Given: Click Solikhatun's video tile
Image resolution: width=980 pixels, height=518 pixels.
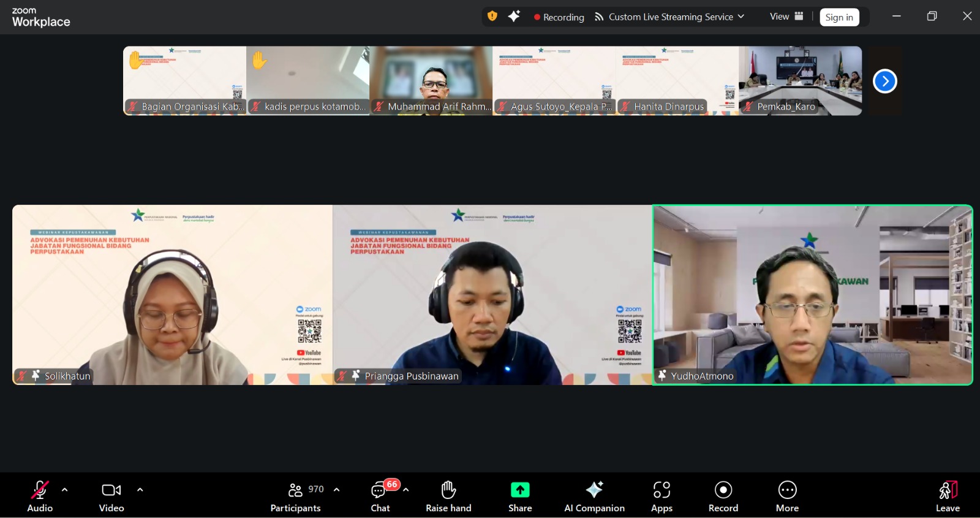Looking at the screenshot, I should pyautogui.click(x=173, y=295).
